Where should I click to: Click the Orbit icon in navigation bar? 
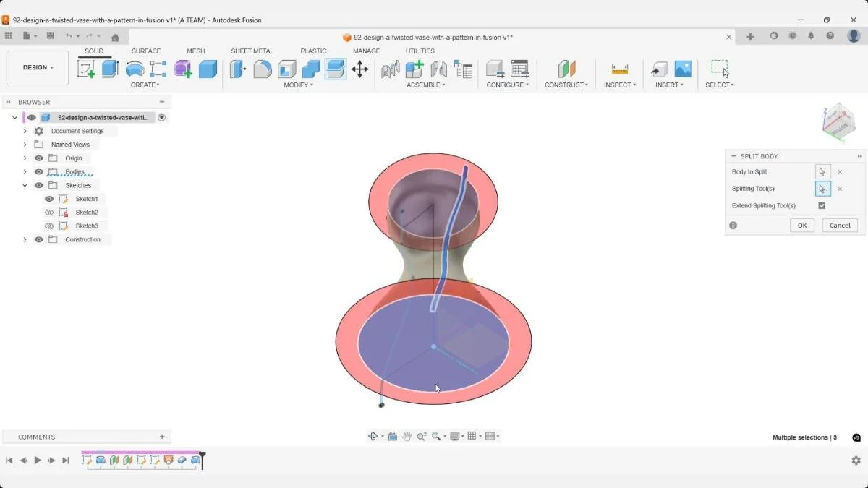tap(373, 436)
